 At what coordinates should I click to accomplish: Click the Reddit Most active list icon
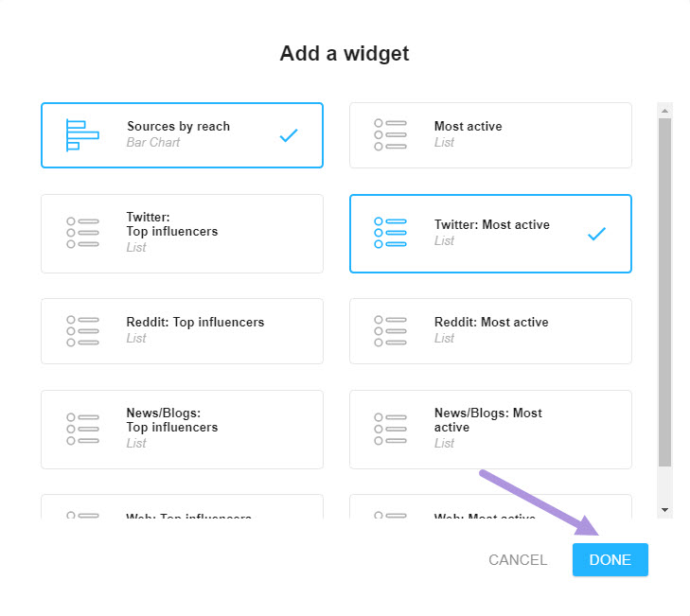coord(390,331)
